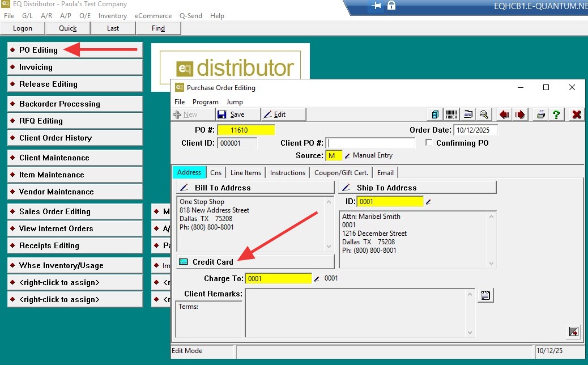Switch to the Line Items tab
This screenshot has height=365, width=588.
click(x=246, y=172)
